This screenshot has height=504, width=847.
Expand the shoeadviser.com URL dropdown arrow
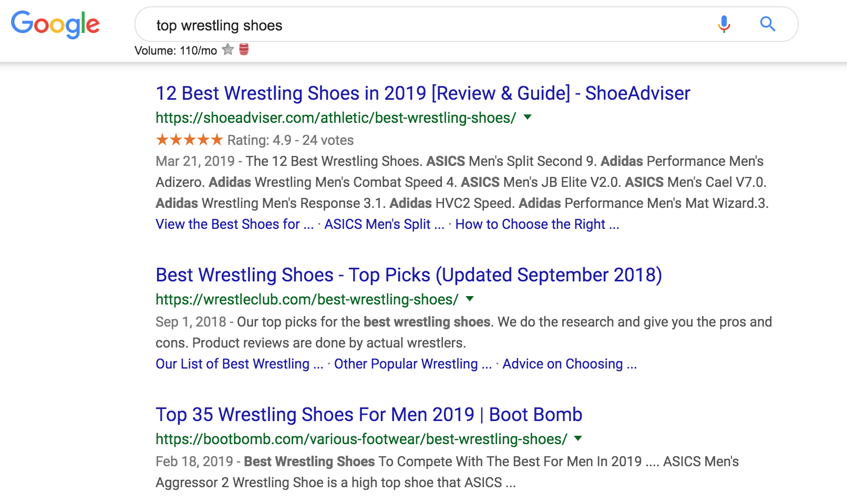[x=528, y=117]
